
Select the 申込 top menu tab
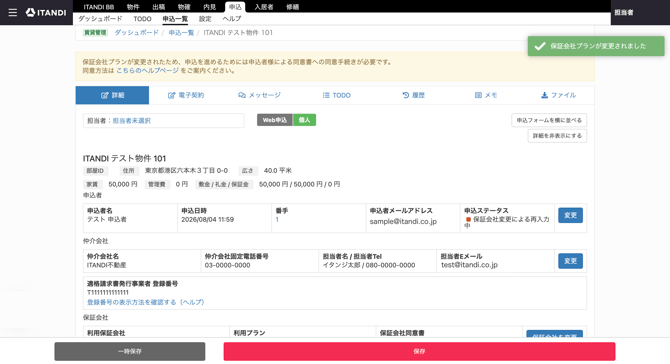[235, 7]
